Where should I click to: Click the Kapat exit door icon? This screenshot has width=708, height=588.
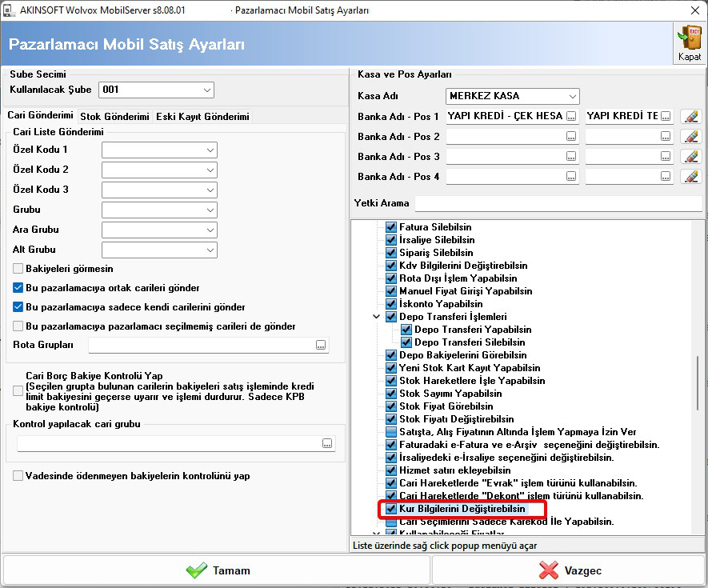tap(690, 38)
